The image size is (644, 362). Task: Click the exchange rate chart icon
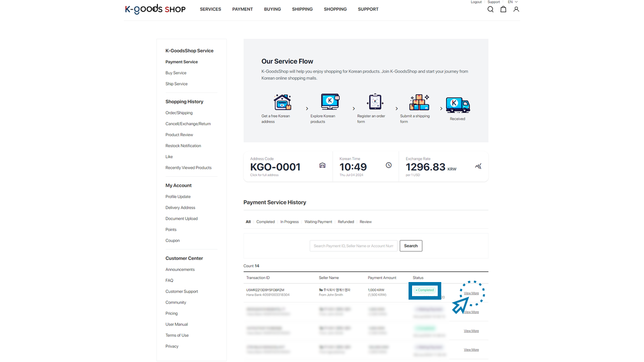pyautogui.click(x=478, y=166)
